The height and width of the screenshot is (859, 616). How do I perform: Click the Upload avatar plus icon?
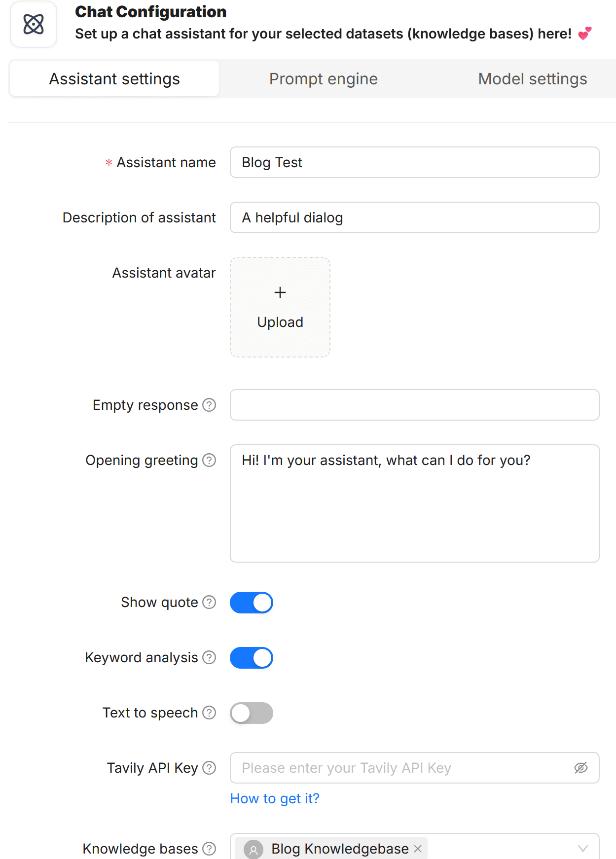point(280,292)
